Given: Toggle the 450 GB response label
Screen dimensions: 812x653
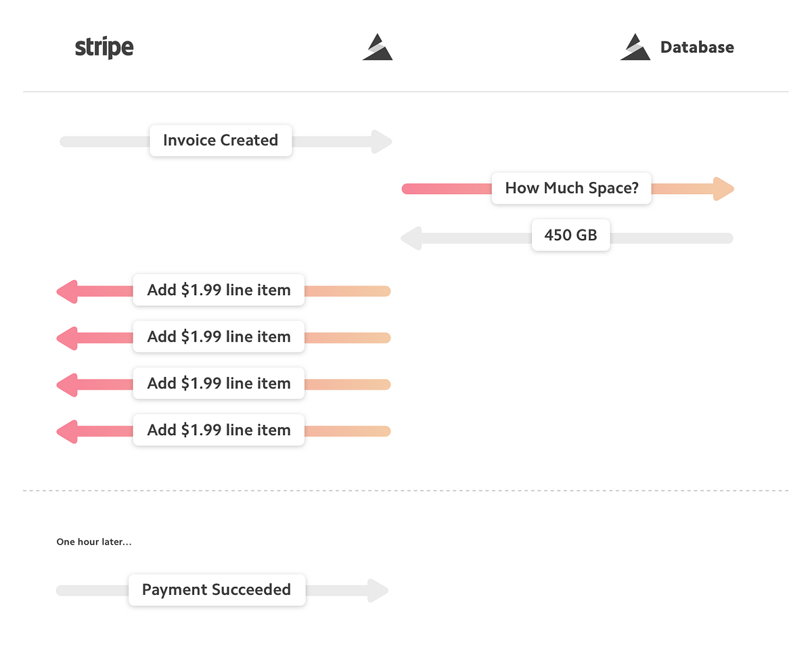Looking at the screenshot, I should pyautogui.click(x=571, y=235).
